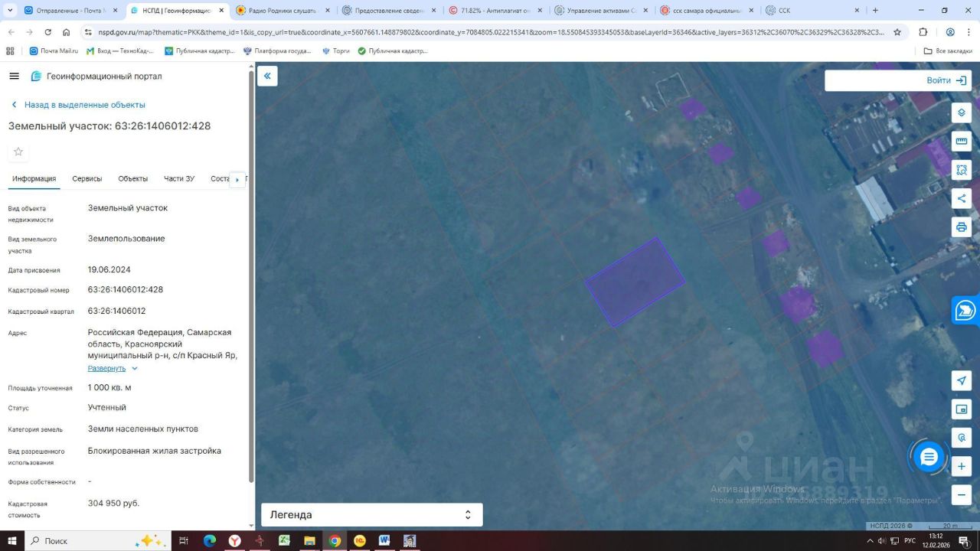Click the highlighted blue parcel on map
The height and width of the screenshot is (551, 980).
[x=635, y=282]
